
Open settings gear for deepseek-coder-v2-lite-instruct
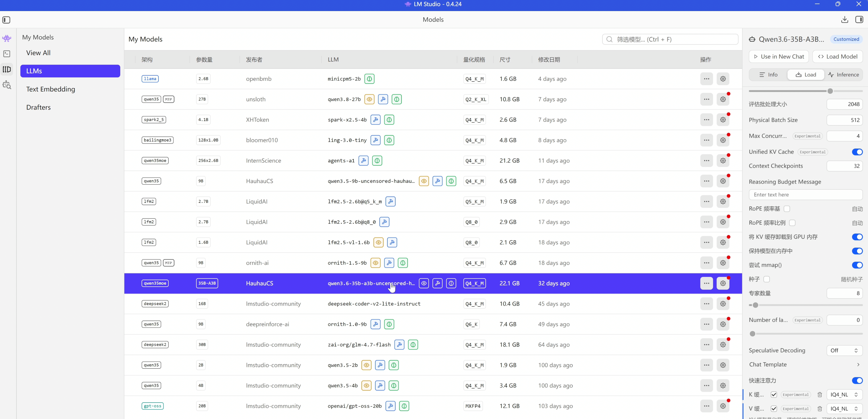[723, 304]
